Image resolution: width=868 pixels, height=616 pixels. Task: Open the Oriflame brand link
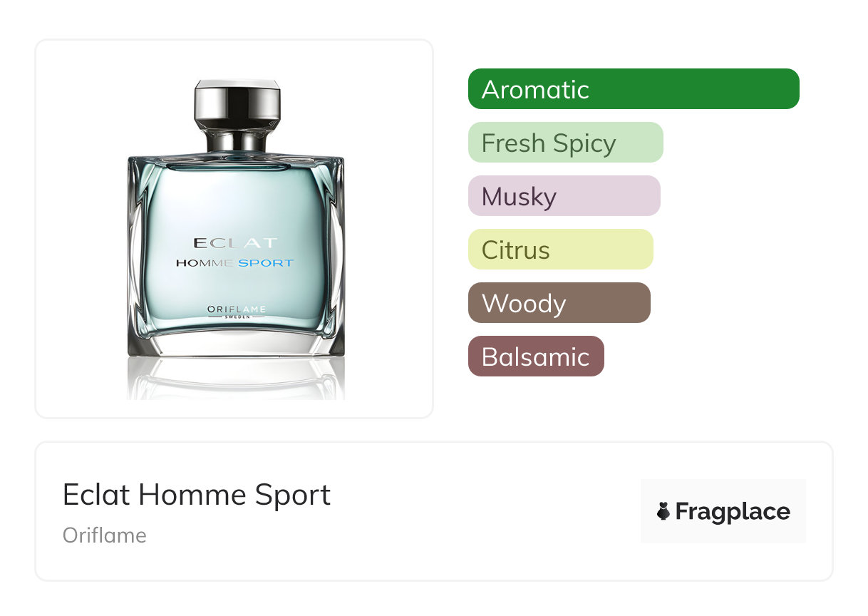click(x=105, y=535)
